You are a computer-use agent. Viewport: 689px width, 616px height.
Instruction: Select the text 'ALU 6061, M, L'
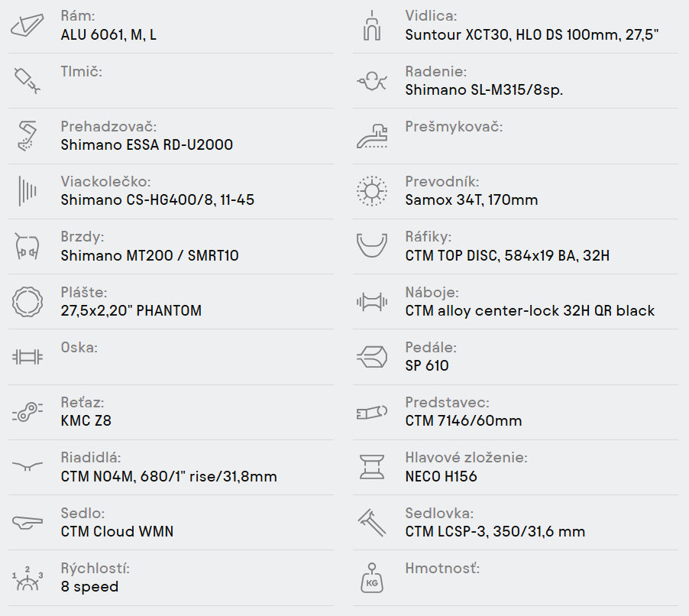click(108, 34)
